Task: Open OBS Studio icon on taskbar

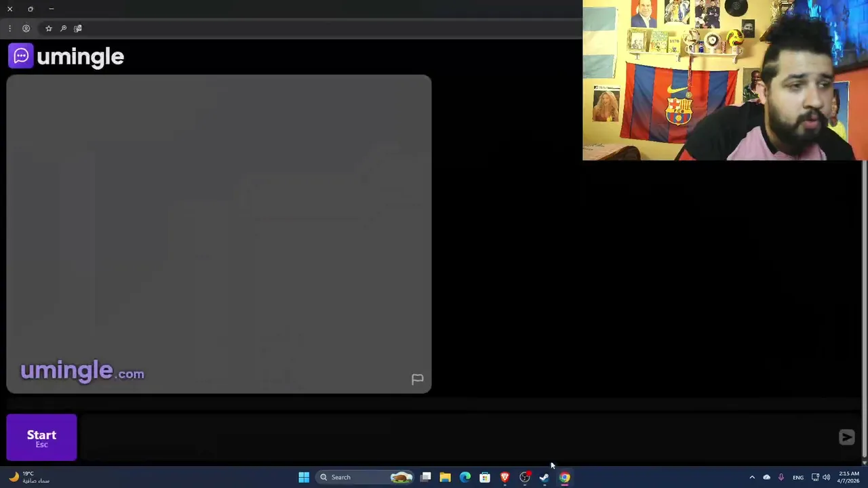Action: [x=525, y=477]
